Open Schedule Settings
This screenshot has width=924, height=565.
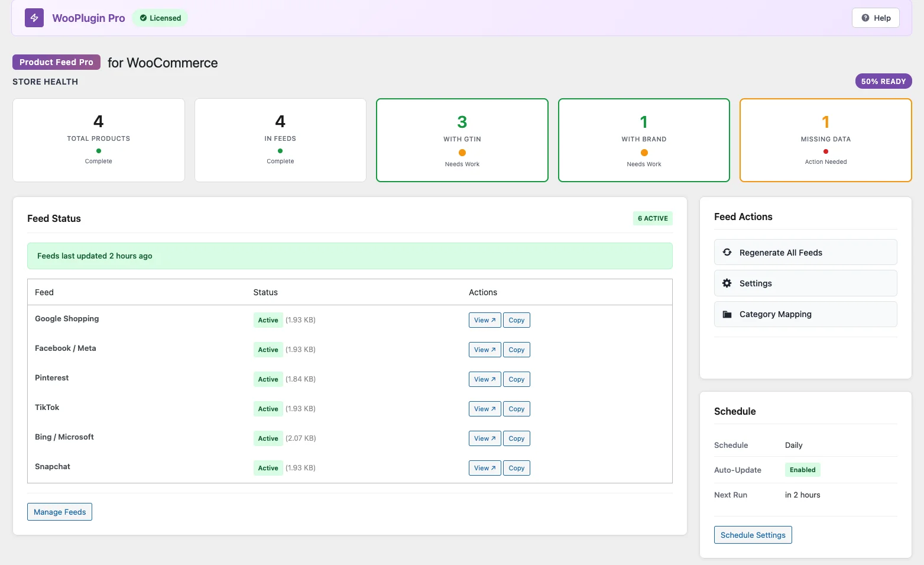click(753, 535)
